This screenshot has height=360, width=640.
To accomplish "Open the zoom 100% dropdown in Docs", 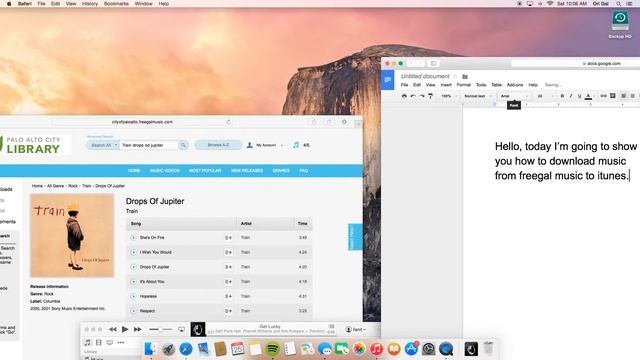I will pos(449,96).
